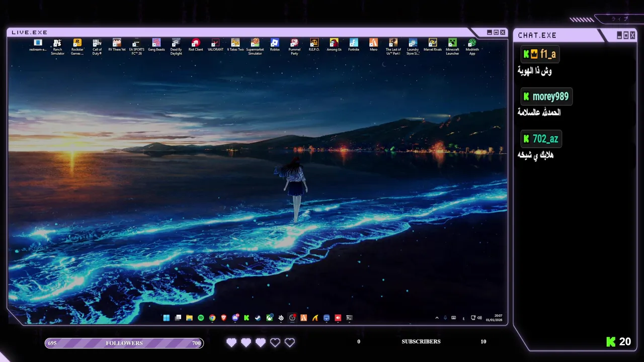This screenshot has height=362, width=644.
Task: Click the red recorder taskbar icon
Action: (x=338, y=318)
